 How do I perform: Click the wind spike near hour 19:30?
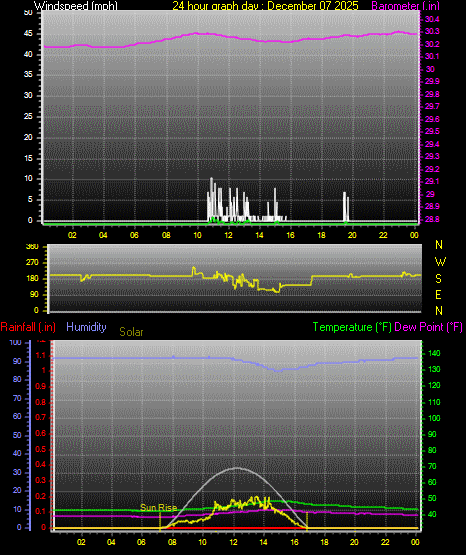[344, 206]
